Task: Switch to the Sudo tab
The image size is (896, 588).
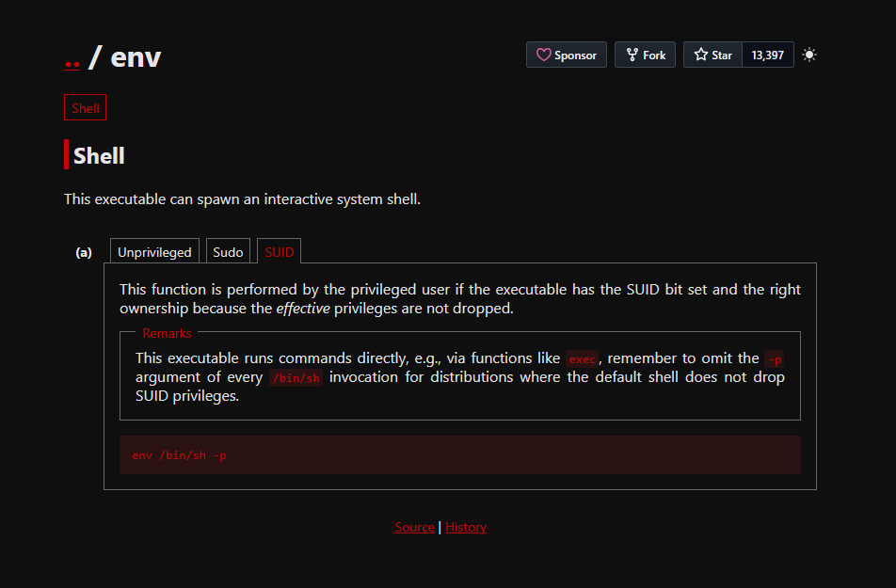Action: (x=228, y=251)
